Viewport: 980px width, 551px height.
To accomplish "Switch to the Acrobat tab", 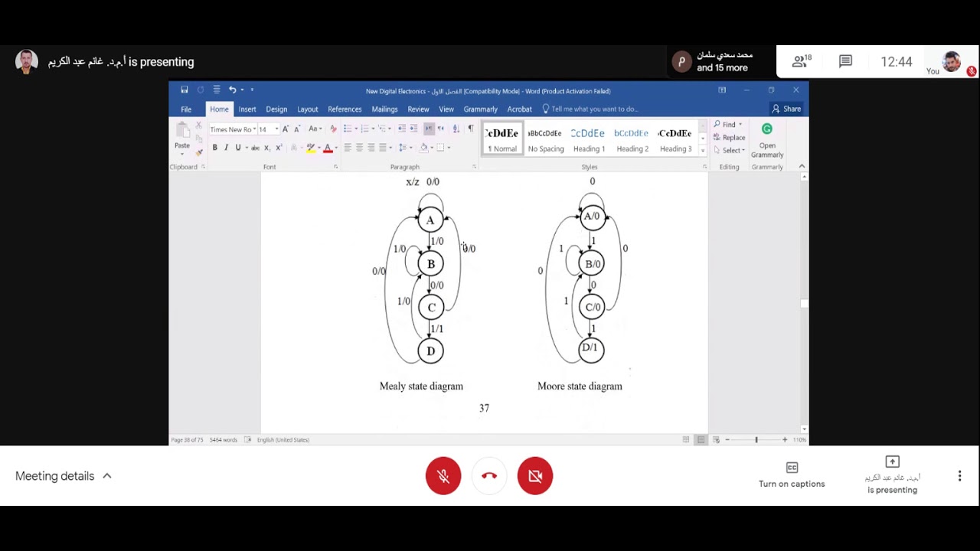I will 519,109.
